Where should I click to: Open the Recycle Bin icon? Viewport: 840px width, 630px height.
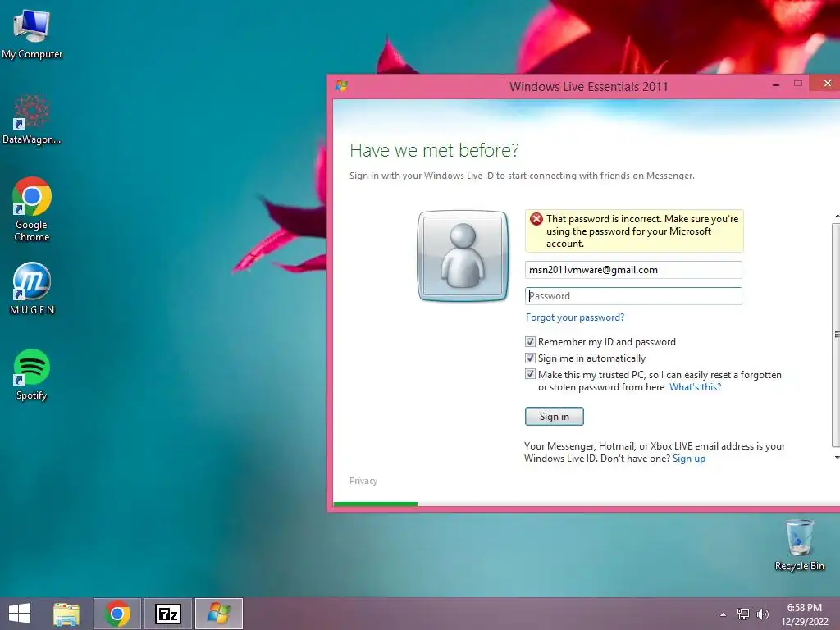799,545
